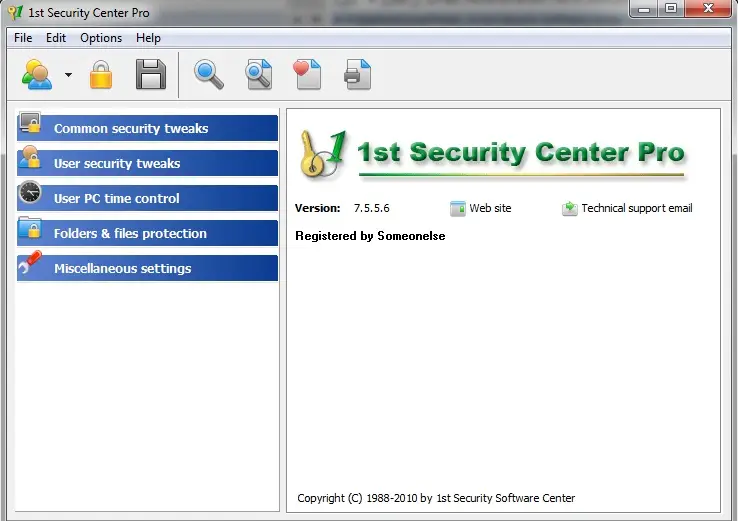This screenshot has height=521, width=738.
Task: Open User security tweaks section
Action: (147, 163)
